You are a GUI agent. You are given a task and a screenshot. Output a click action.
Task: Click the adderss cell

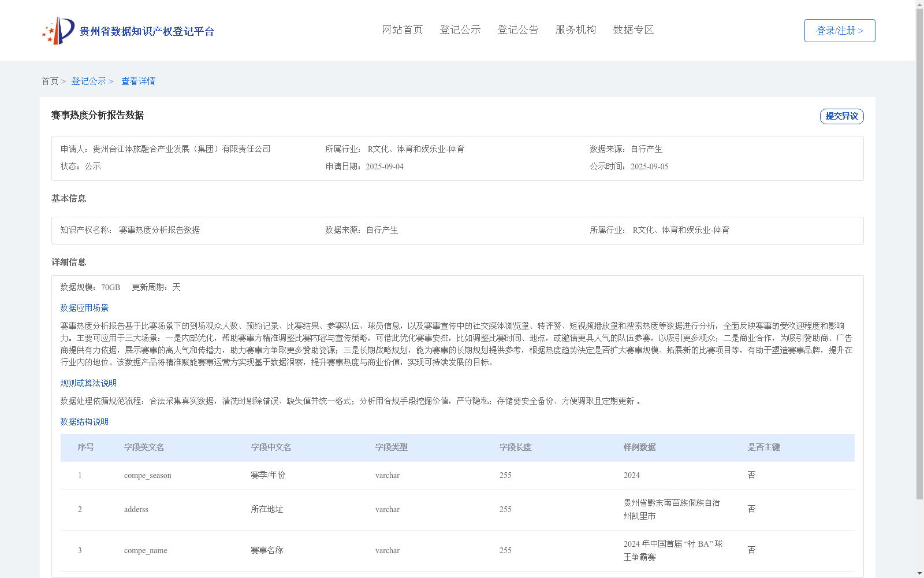point(136,509)
